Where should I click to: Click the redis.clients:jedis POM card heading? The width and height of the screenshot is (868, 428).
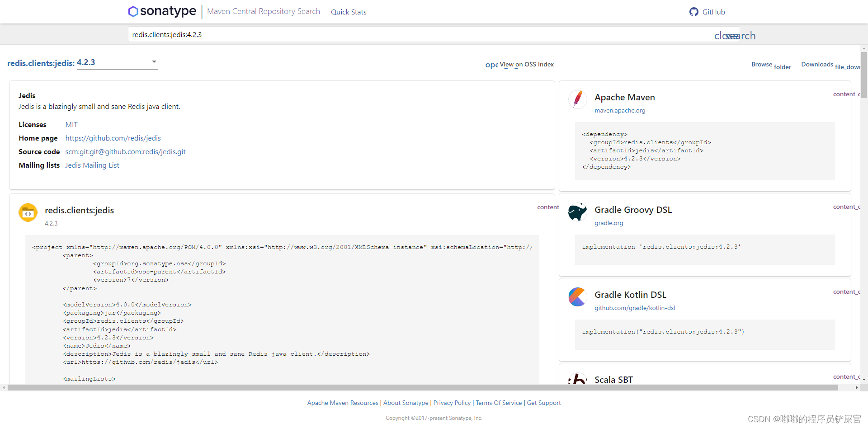[79, 210]
